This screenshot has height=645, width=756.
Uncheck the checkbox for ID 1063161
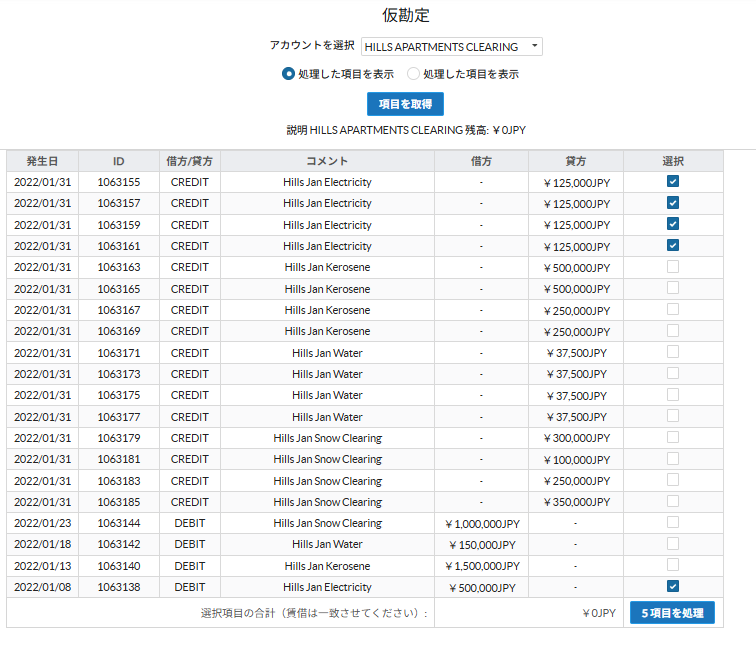[x=673, y=246]
